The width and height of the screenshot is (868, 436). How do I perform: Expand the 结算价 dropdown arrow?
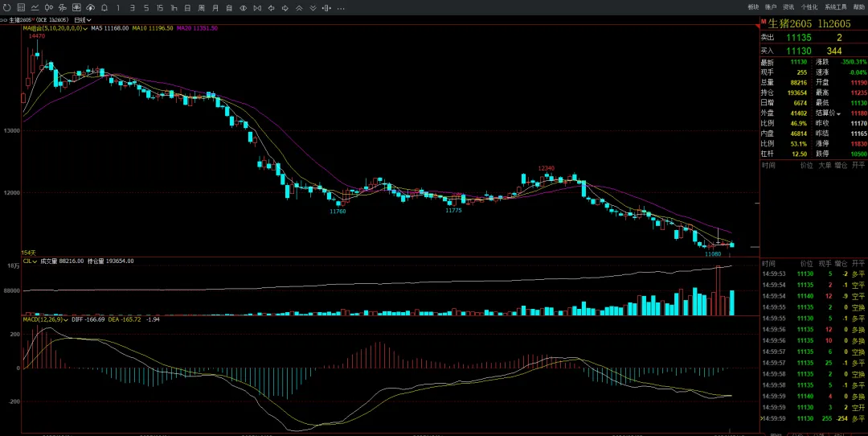[x=838, y=113]
